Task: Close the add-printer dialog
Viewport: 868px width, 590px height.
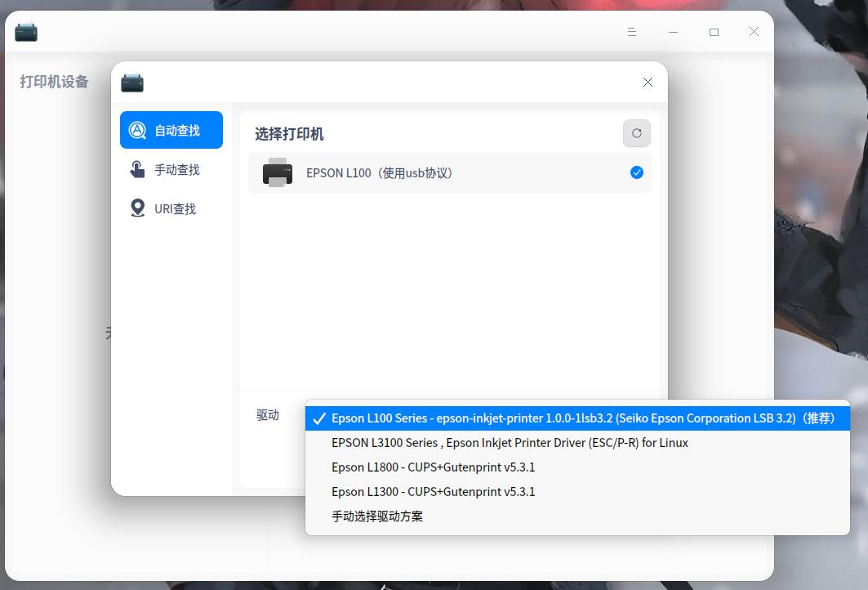Action: pyautogui.click(x=648, y=82)
